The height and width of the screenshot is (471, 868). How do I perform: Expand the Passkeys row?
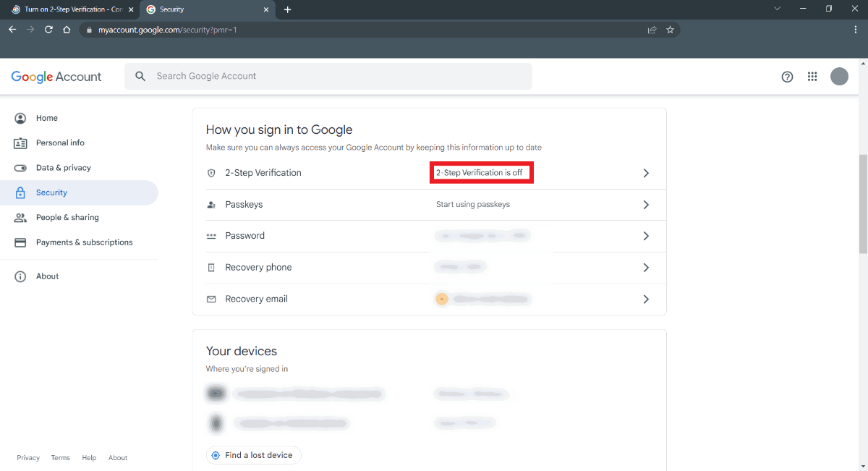646,204
